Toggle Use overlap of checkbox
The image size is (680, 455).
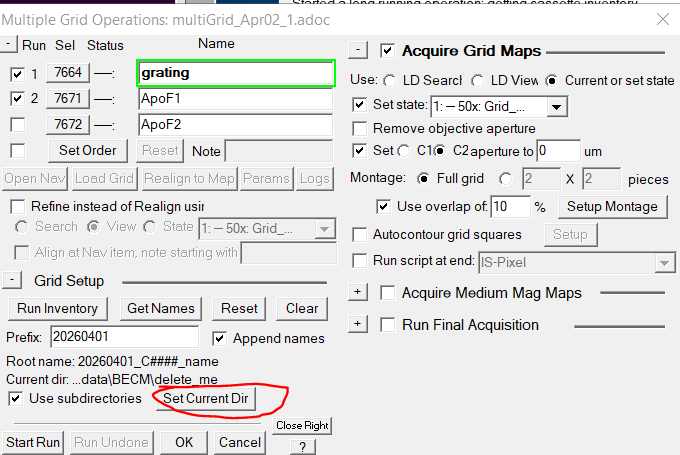pos(383,206)
